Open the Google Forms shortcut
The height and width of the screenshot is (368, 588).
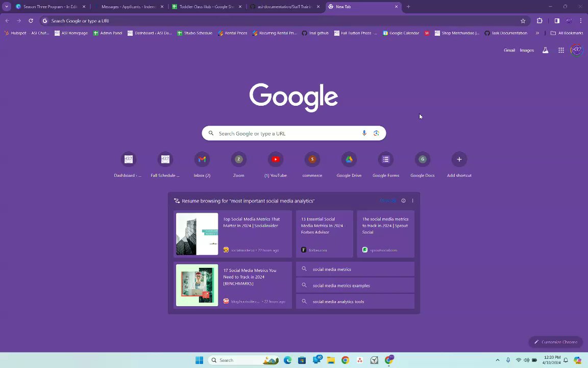point(386,165)
